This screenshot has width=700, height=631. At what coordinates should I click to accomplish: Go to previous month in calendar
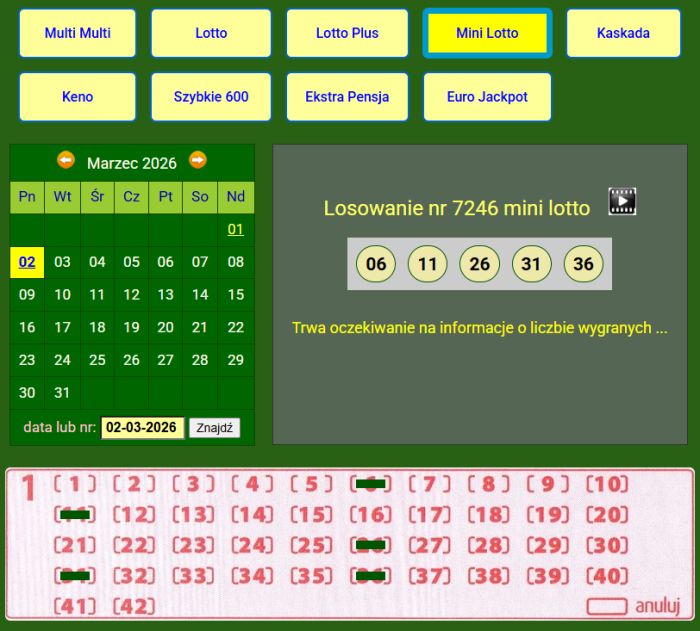[66, 160]
